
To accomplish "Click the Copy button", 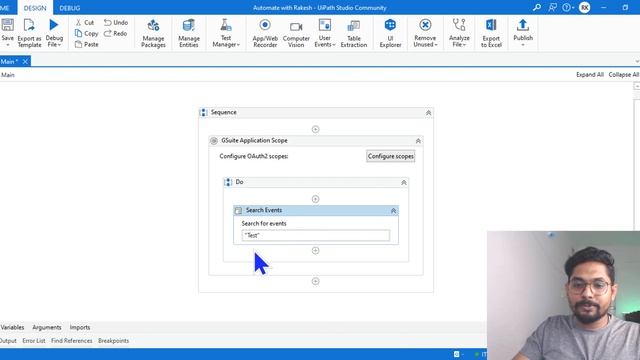I will point(87,33).
